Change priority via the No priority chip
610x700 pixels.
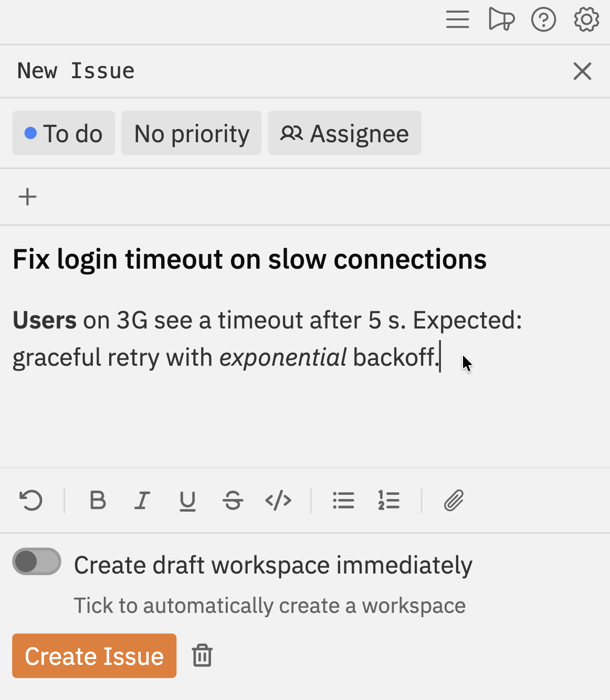191,133
